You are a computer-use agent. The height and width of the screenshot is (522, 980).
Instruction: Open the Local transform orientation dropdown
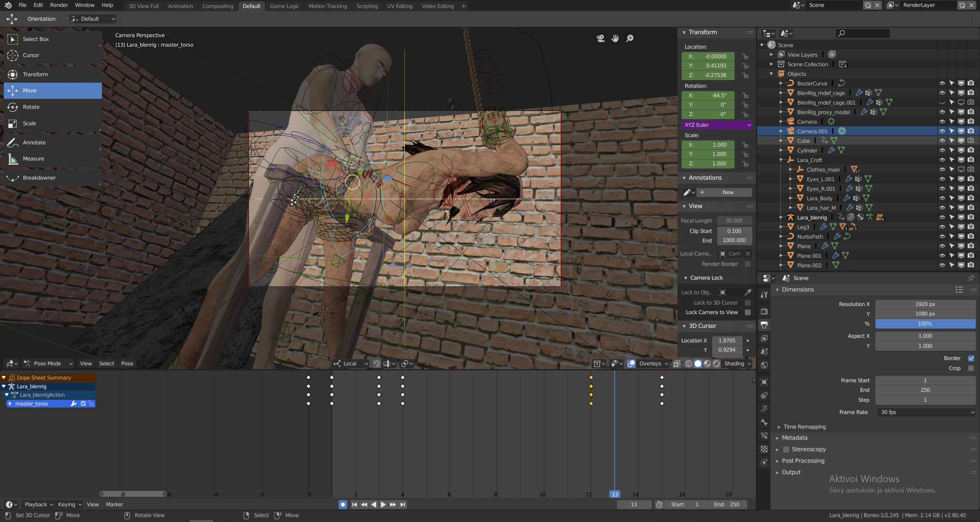click(x=350, y=363)
